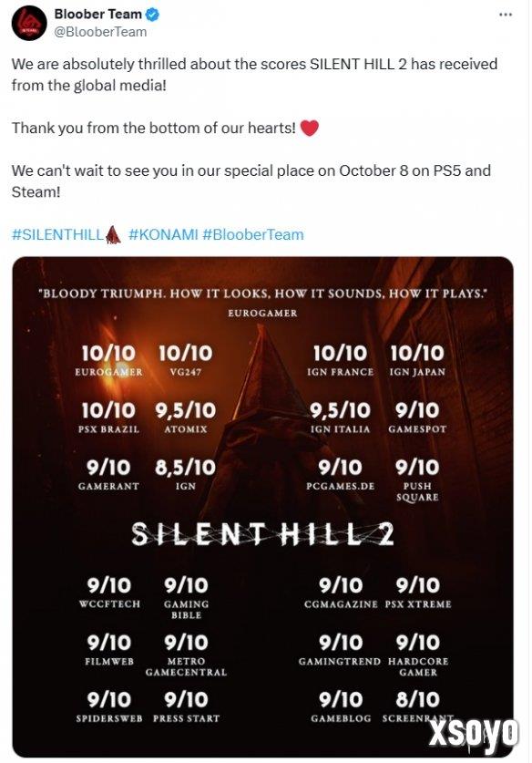Open Bloober Team profile avatar
The width and height of the screenshot is (532, 763).
(29, 23)
